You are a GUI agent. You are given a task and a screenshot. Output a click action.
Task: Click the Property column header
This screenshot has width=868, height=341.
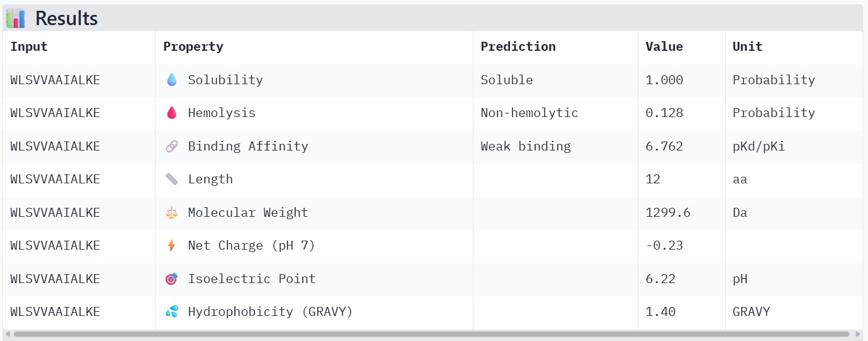click(193, 47)
